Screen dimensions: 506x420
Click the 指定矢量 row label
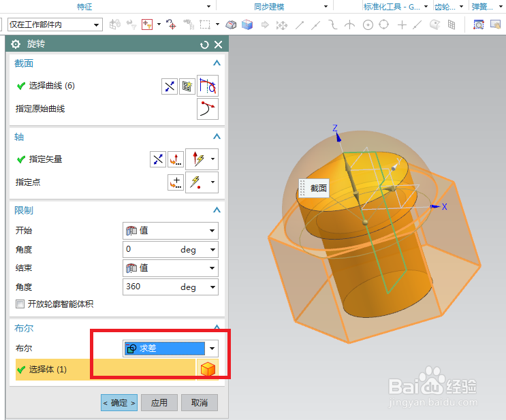tap(46, 159)
